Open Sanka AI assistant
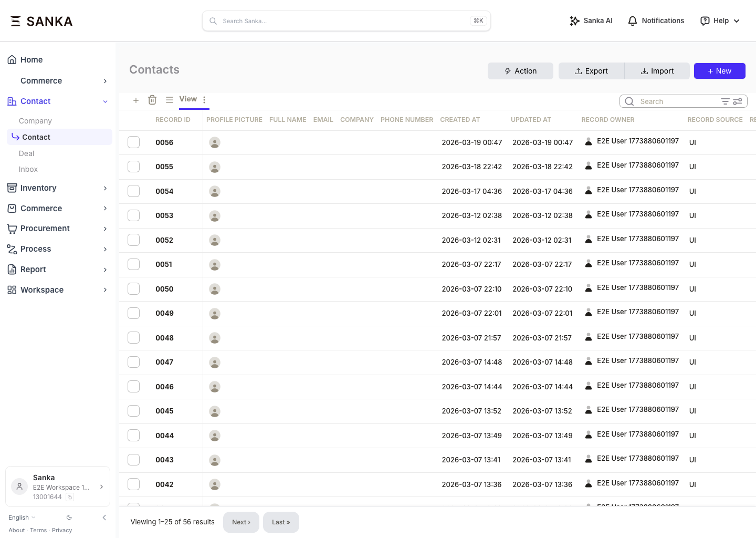 pyautogui.click(x=591, y=21)
